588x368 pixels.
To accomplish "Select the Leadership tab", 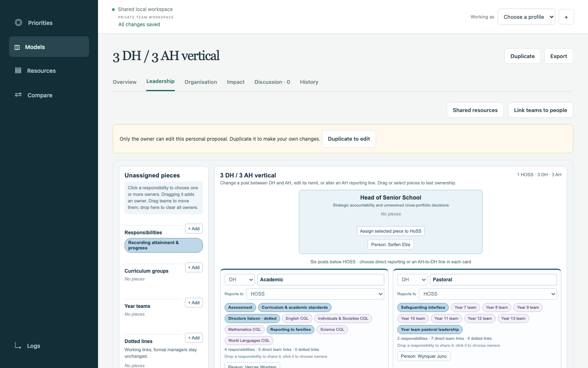I will (x=160, y=81).
